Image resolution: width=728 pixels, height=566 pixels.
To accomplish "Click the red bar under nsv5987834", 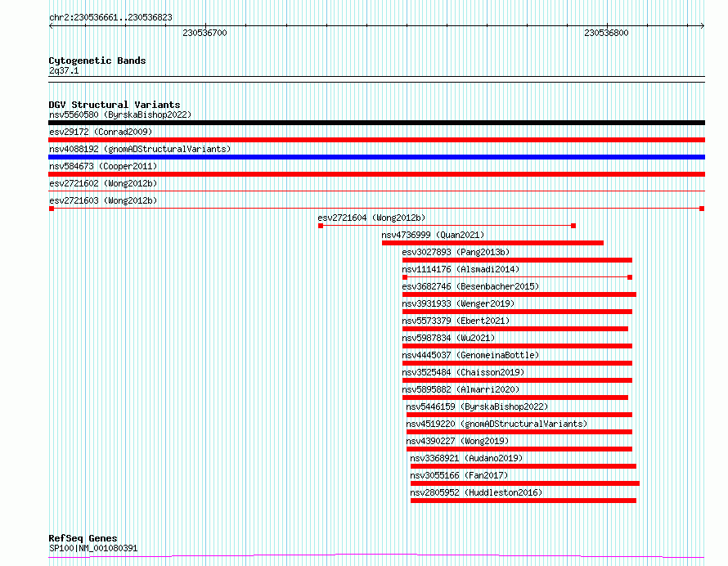I will pos(517,346).
